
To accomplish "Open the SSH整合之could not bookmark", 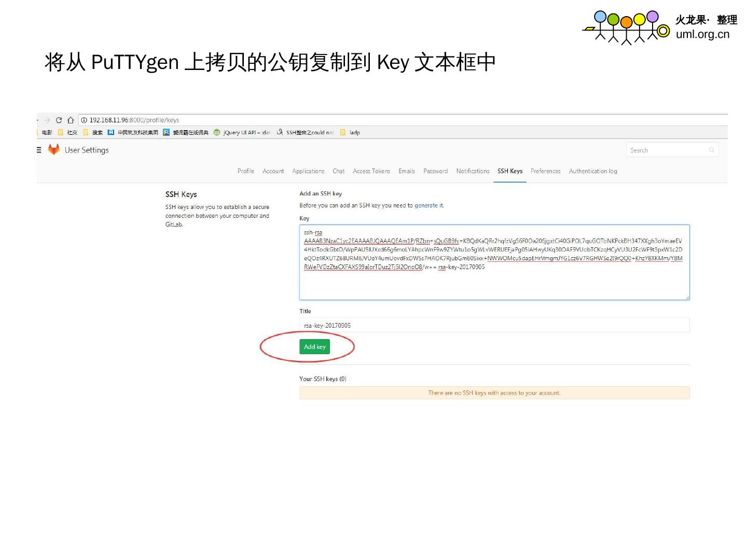I will 305,133.
